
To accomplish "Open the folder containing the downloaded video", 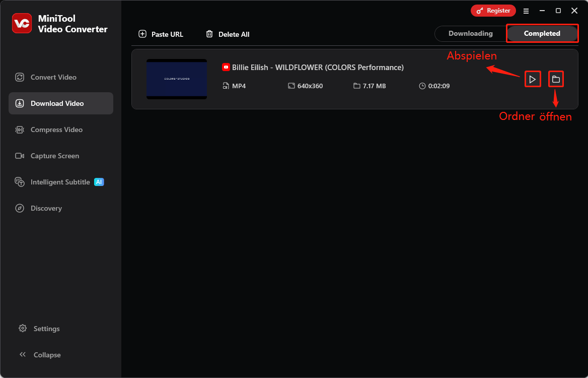I will coord(556,79).
